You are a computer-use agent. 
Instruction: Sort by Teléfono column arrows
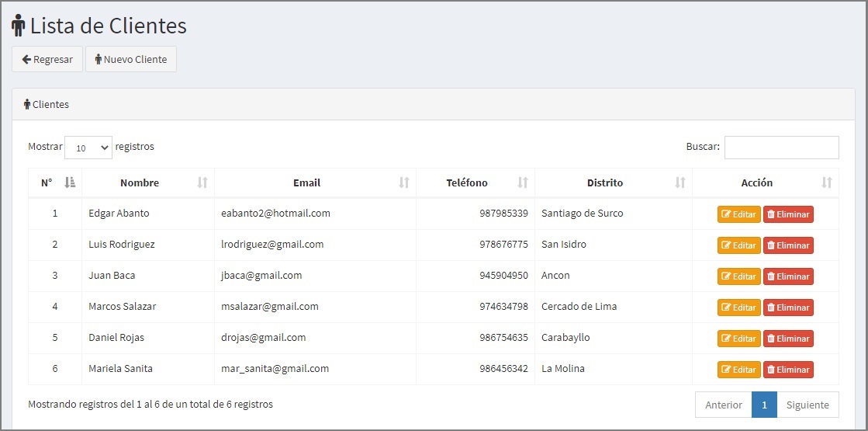point(523,182)
